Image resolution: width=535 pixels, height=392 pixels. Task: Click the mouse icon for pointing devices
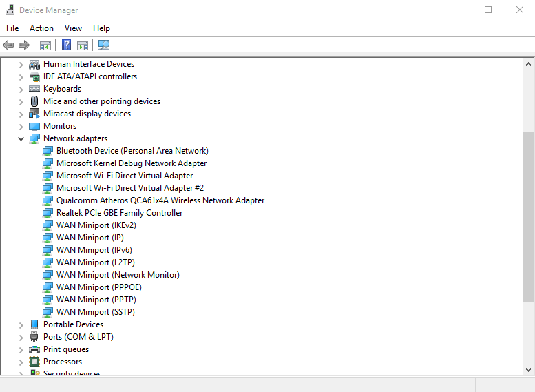point(34,101)
